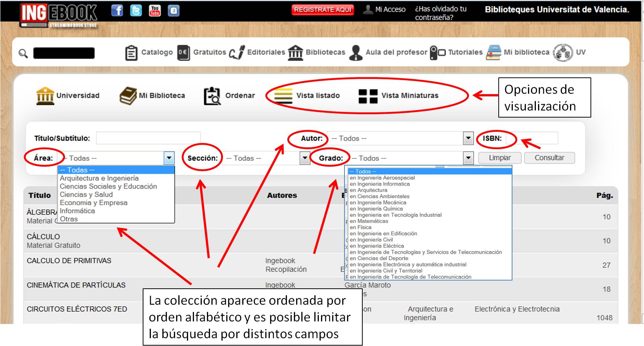Open the Catalogo menu label

(x=157, y=52)
